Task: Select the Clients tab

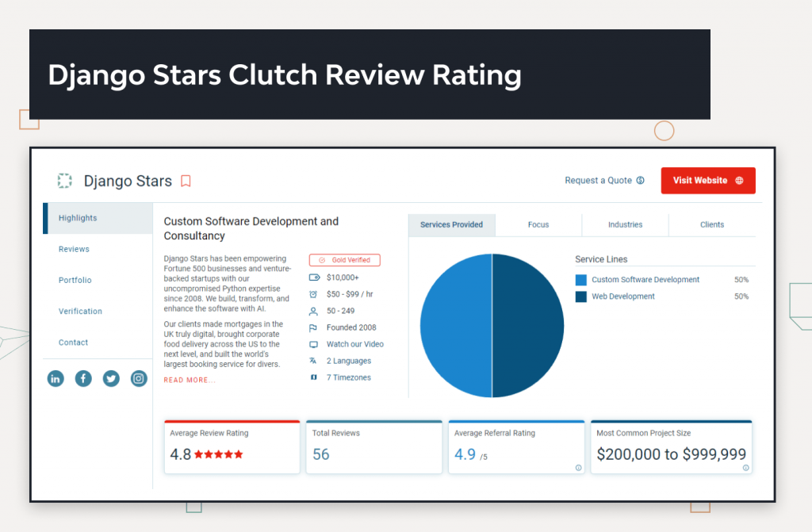Action: (711, 225)
